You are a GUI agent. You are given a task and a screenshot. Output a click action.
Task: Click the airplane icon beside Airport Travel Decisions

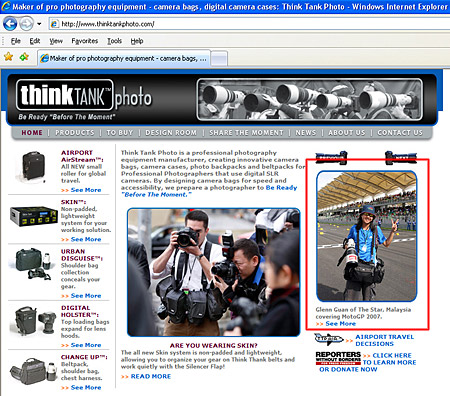pyautogui.click(x=329, y=340)
